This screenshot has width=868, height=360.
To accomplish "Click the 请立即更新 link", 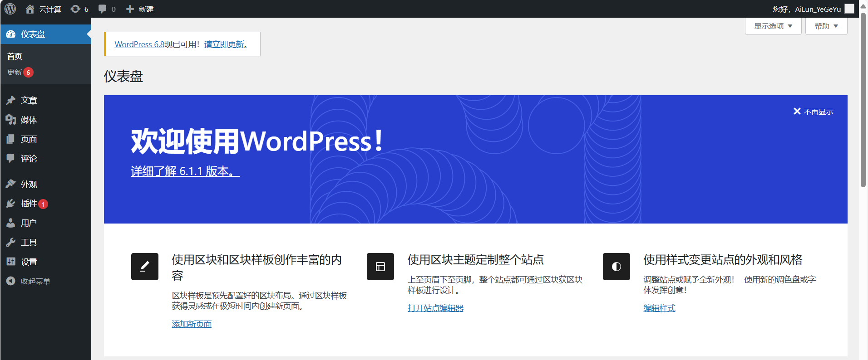I will [224, 44].
